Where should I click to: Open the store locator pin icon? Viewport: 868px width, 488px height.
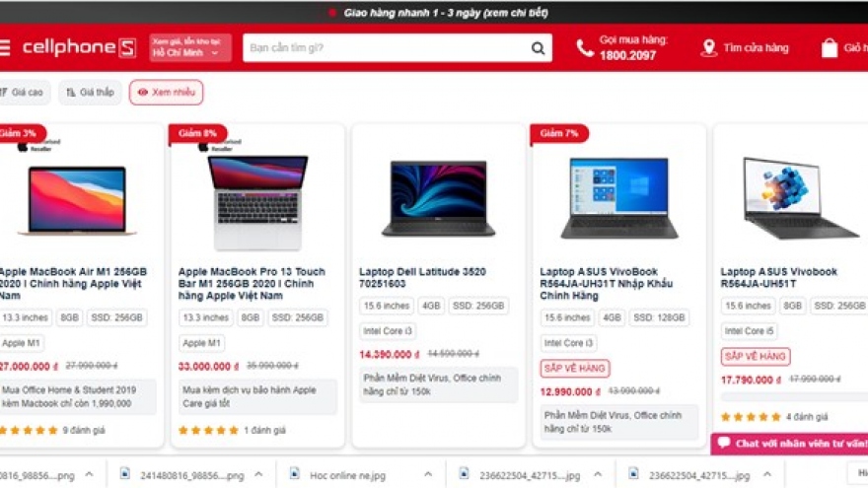(x=708, y=48)
